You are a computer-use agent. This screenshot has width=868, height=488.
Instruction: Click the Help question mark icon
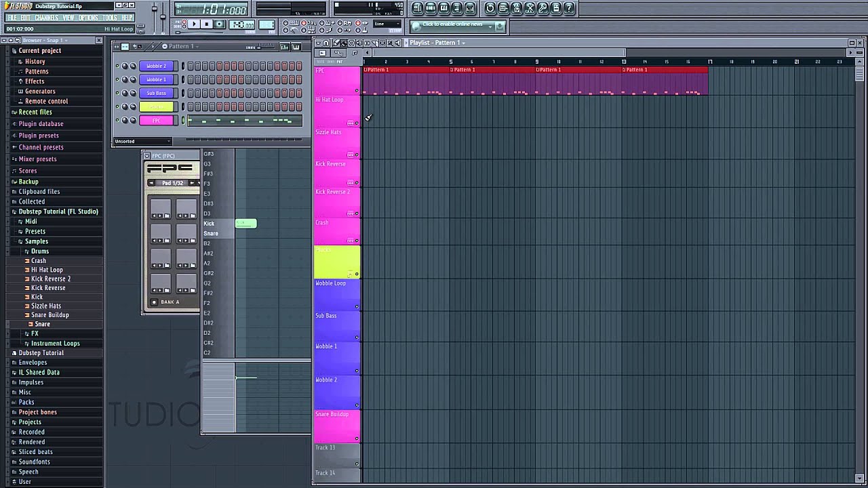[569, 8]
